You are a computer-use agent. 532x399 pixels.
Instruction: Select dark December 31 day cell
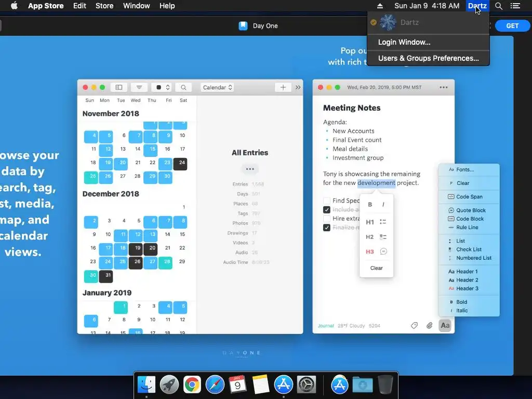click(106, 276)
